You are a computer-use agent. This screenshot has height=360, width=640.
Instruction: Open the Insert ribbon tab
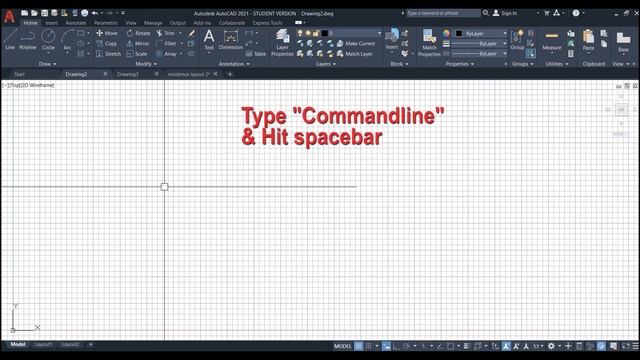click(x=51, y=23)
